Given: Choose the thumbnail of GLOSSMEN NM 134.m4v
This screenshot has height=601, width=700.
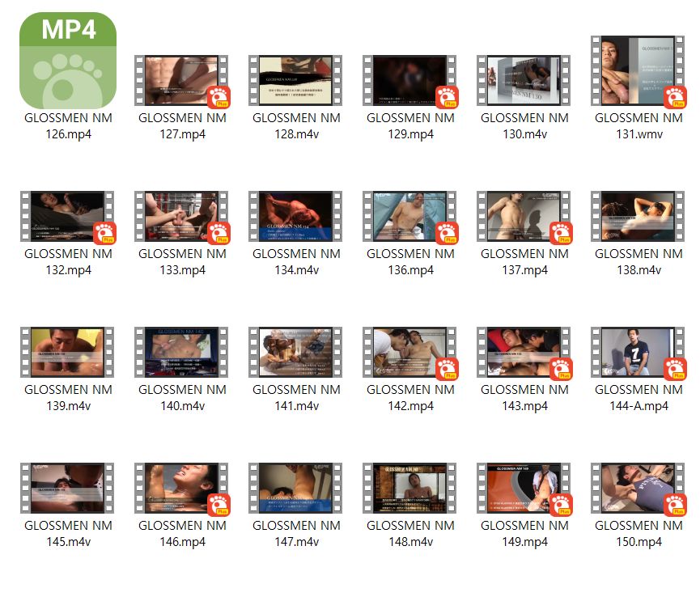Looking at the screenshot, I should coord(295,217).
